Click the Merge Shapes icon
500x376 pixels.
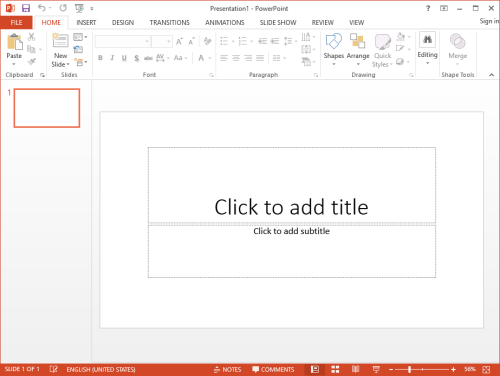(x=458, y=41)
